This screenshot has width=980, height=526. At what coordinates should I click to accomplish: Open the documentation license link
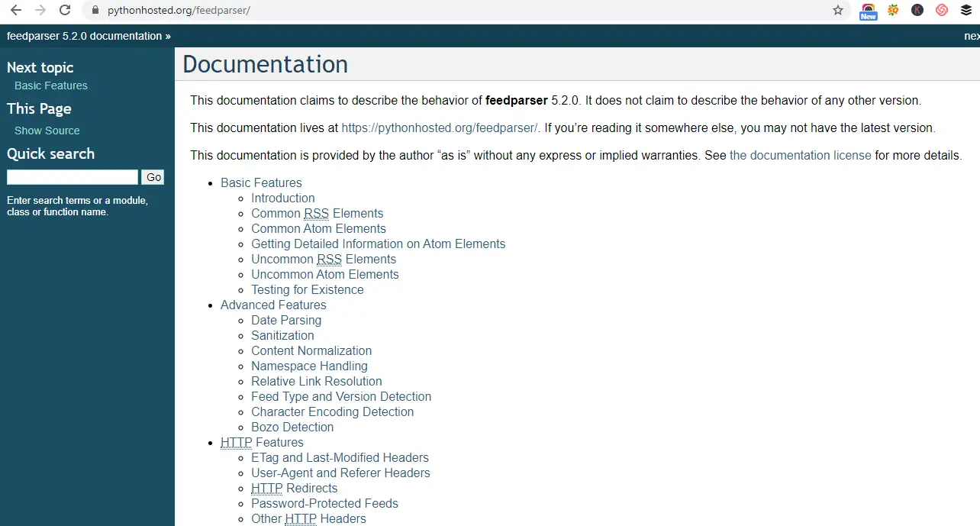pyautogui.click(x=800, y=155)
